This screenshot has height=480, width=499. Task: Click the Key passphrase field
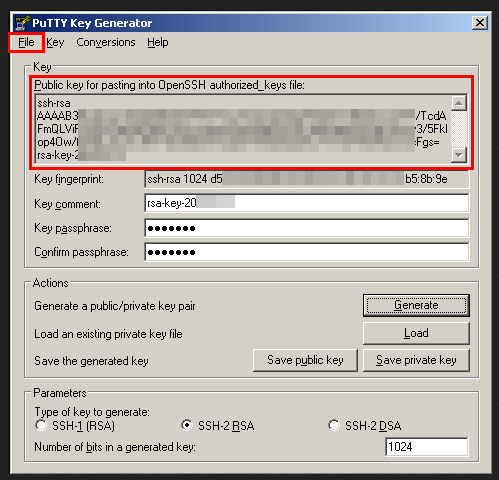pos(307,228)
